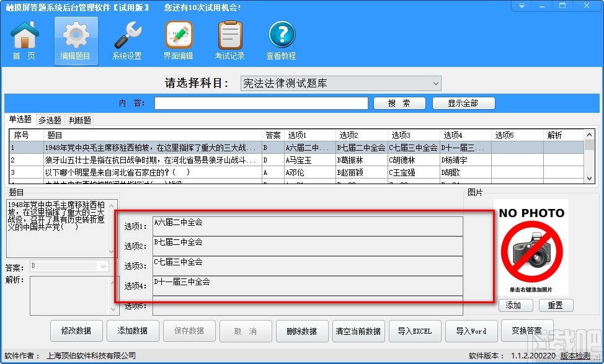Open the subject dropdown showing 宪法法律测试题库
Image resolution: width=604 pixels, height=364 pixels.
point(435,83)
